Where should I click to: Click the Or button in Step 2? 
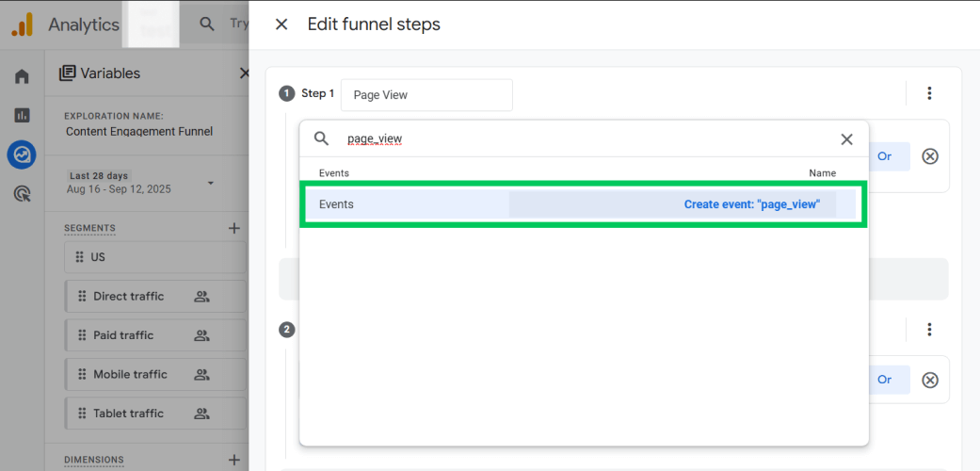tap(884, 380)
